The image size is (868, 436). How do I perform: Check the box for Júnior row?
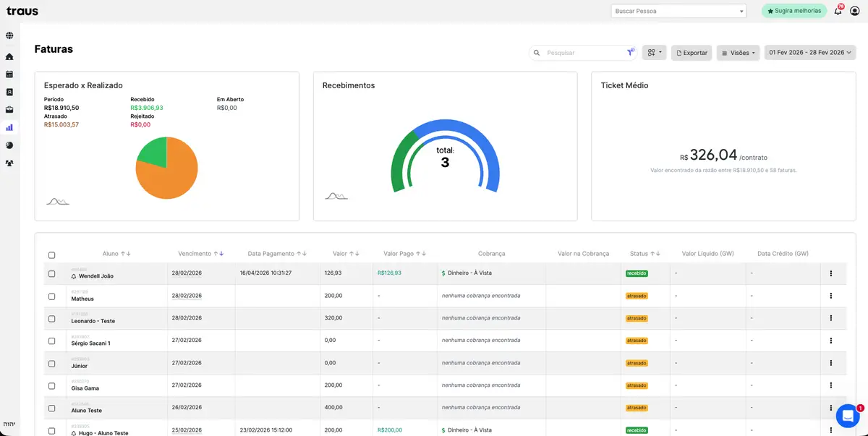51,364
